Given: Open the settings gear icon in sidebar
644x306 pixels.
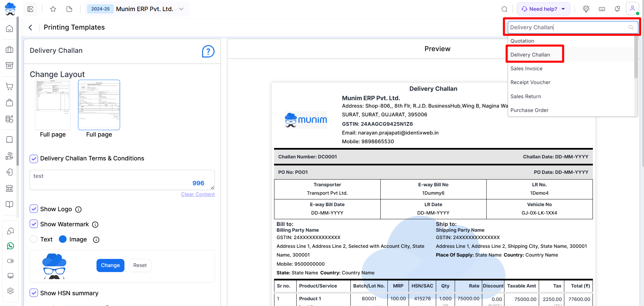Looking at the screenshot, I should click(10, 291).
